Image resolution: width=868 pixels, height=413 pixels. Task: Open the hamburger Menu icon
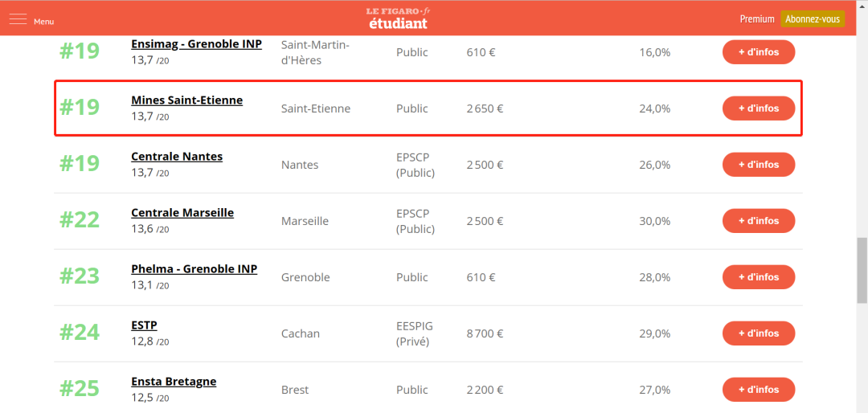(18, 18)
